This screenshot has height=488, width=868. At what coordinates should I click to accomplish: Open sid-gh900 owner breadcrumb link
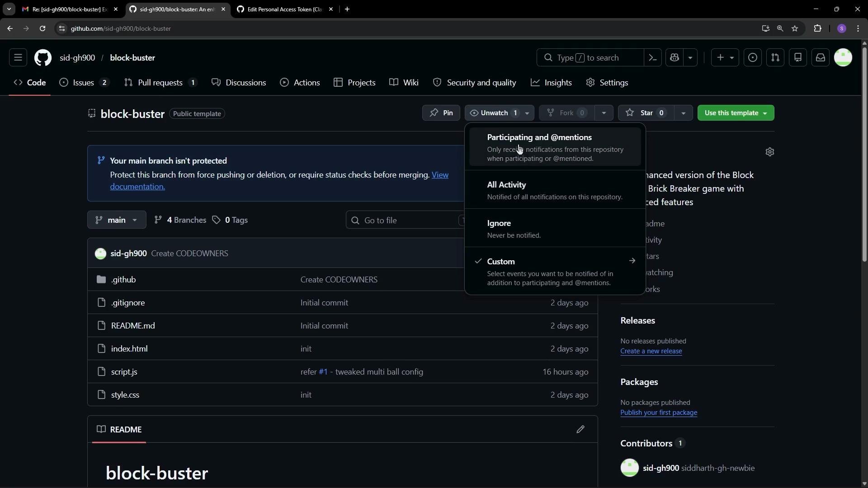click(77, 58)
